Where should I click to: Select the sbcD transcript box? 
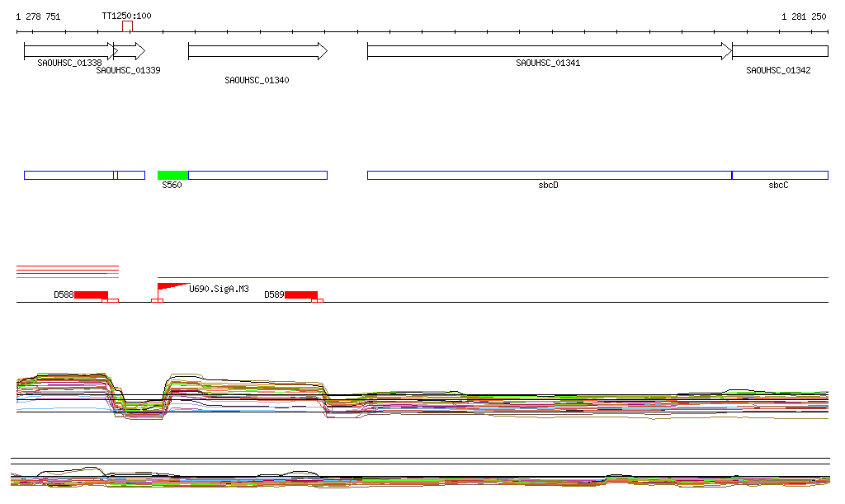click(549, 175)
